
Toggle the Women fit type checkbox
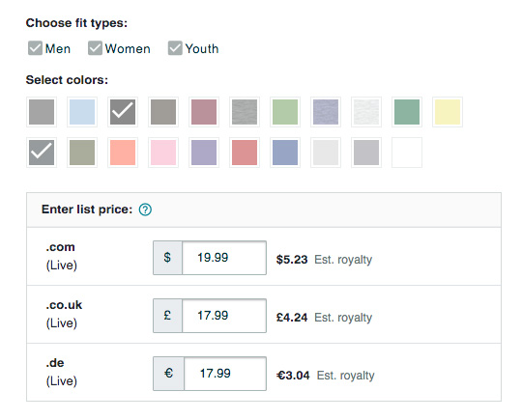95,48
